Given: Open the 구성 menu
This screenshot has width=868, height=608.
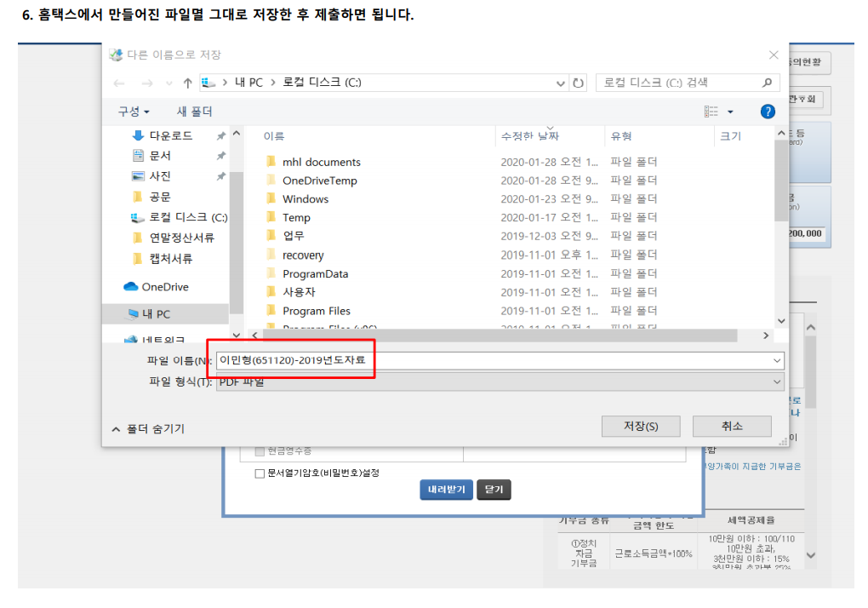Looking at the screenshot, I should tap(134, 112).
